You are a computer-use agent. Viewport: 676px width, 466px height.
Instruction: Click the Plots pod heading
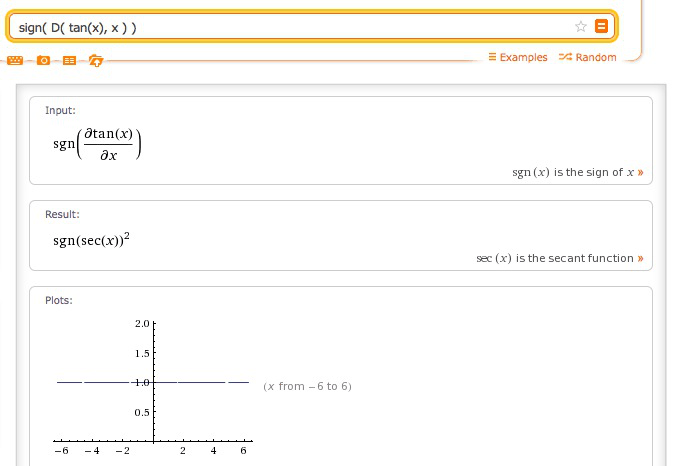[x=59, y=300]
